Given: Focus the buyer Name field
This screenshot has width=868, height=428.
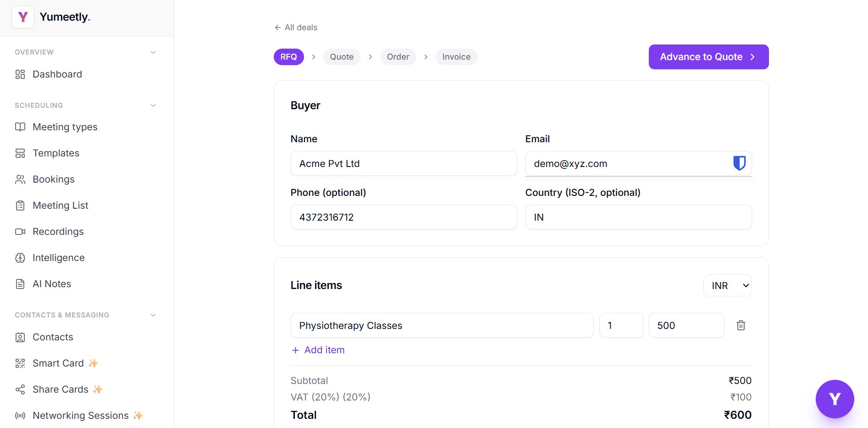Looking at the screenshot, I should click(404, 163).
